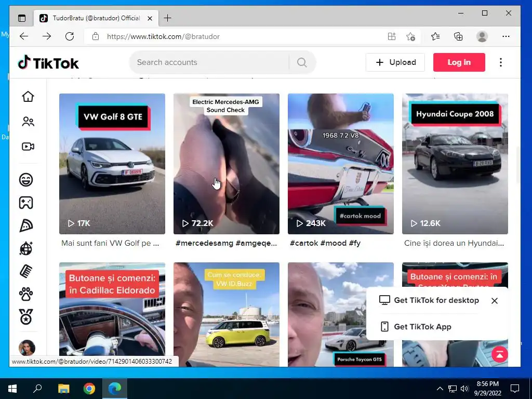Select the Animals paw print category icon

pos(26,294)
